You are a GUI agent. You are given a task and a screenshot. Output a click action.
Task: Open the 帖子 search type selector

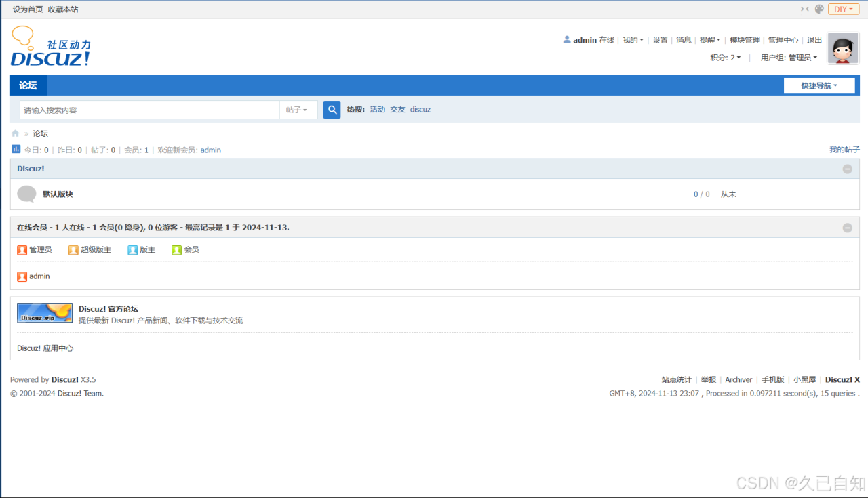pos(298,110)
